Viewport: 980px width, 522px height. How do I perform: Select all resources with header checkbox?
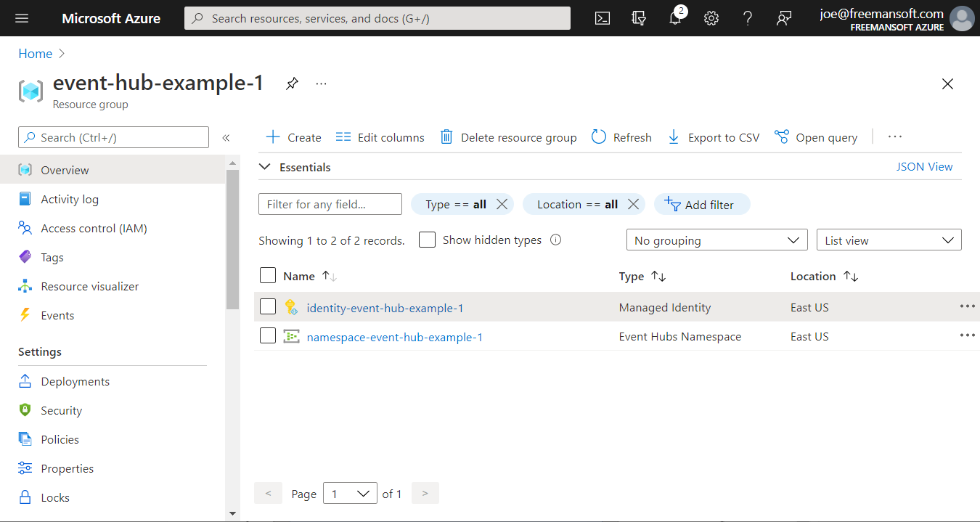268,275
